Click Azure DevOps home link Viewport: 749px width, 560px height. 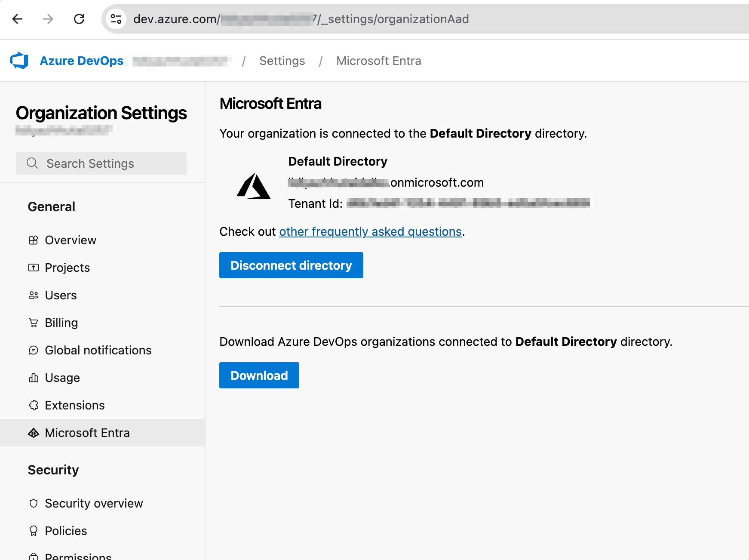click(82, 61)
